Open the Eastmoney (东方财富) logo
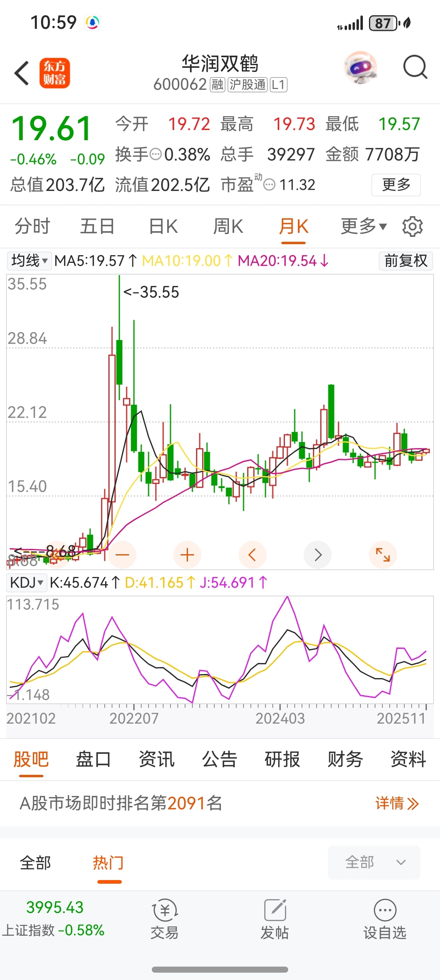The image size is (440, 980). click(55, 73)
